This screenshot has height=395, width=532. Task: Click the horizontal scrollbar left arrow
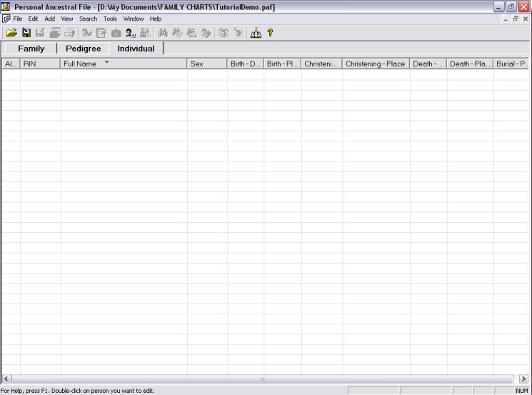[x=6, y=379]
